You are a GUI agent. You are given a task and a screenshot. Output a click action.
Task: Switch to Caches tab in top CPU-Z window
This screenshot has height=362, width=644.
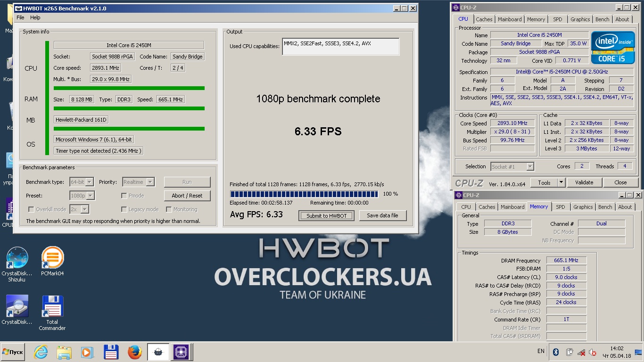click(484, 19)
